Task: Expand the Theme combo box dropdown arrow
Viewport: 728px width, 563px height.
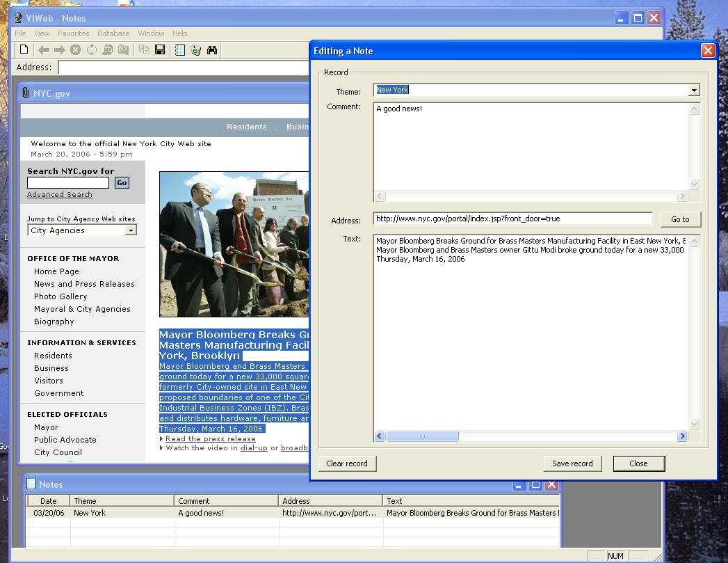Action: [x=694, y=90]
